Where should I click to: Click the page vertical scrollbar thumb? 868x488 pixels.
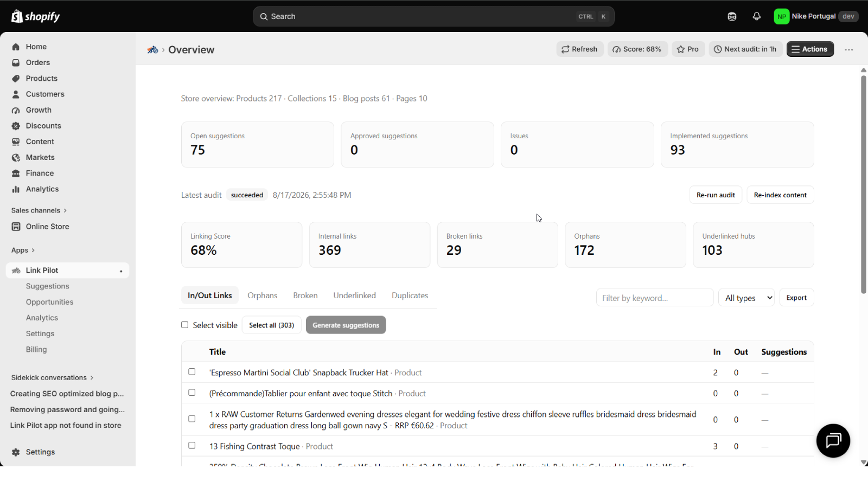click(864, 184)
